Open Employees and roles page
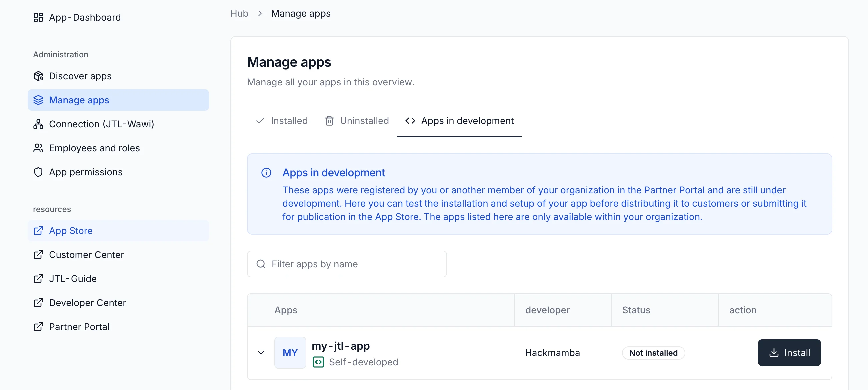This screenshot has height=390, width=868. (x=118, y=148)
